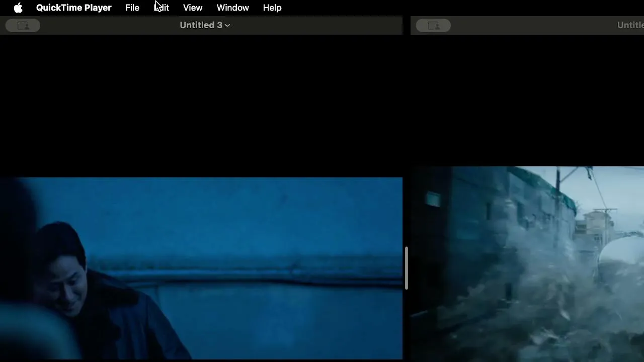
Task: Open the Apple menu
Action: pyautogui.click(x=18, y=8)
